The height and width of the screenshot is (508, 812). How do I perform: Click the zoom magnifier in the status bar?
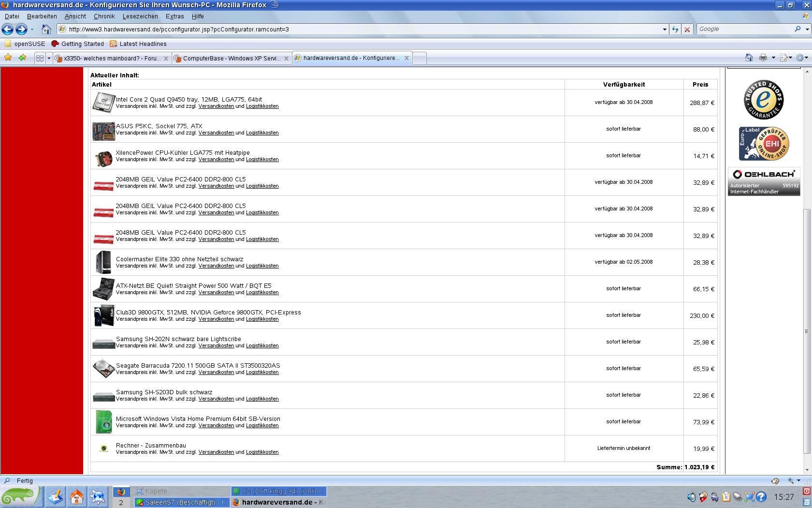point(791,480)
